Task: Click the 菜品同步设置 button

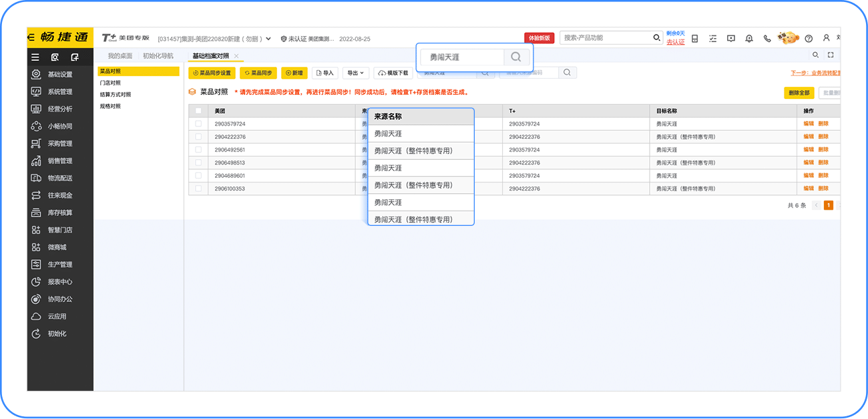Action: click(212, 73)
